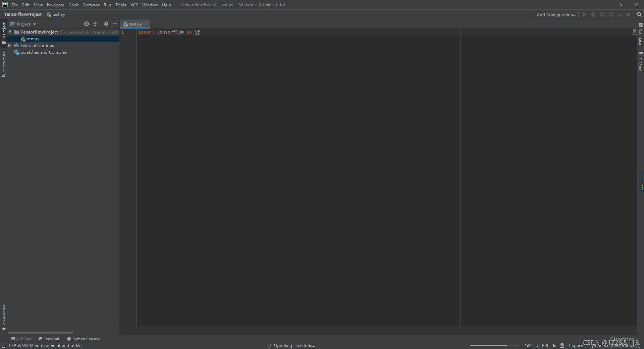Open the Tools menu

[121, 5]
